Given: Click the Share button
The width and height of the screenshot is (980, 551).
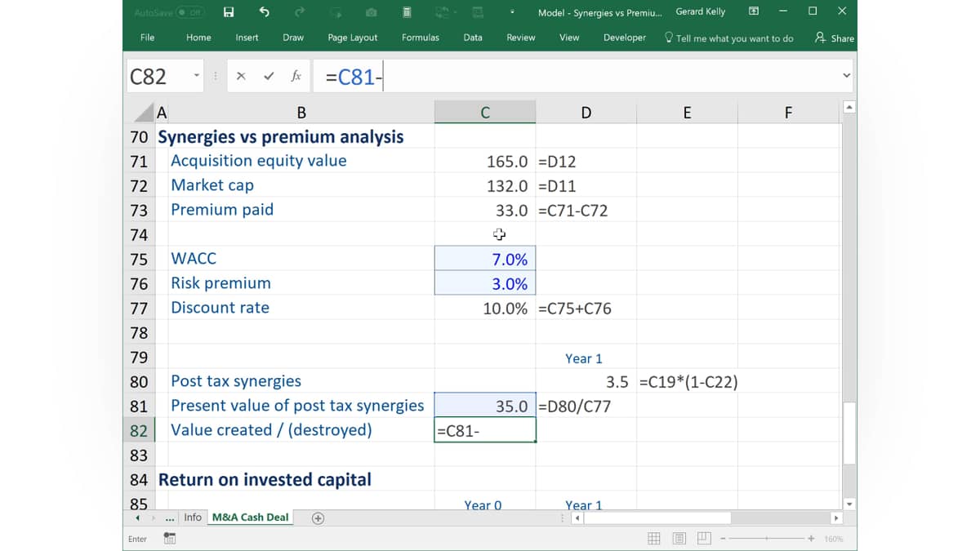Looking at the screenshot, I should [x=835, y=38].
